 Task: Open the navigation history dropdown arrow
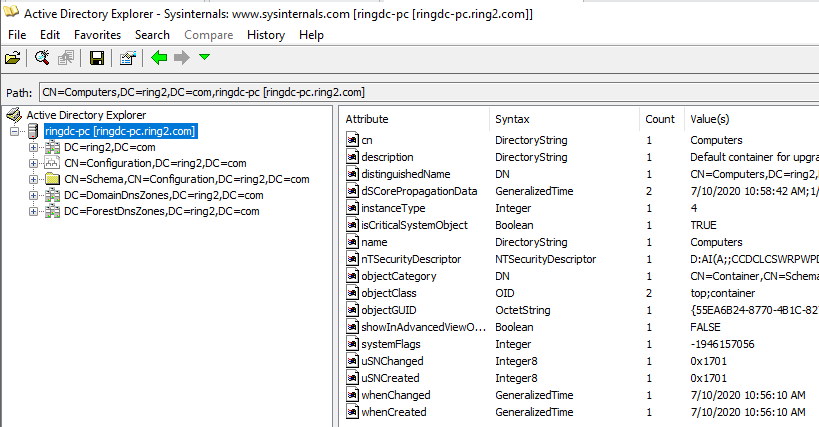pyautogui.click(x=204, y=59)
